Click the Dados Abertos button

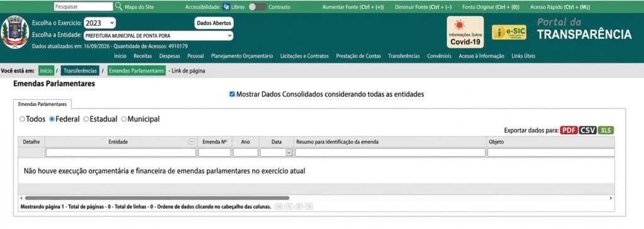click(214, 23)
